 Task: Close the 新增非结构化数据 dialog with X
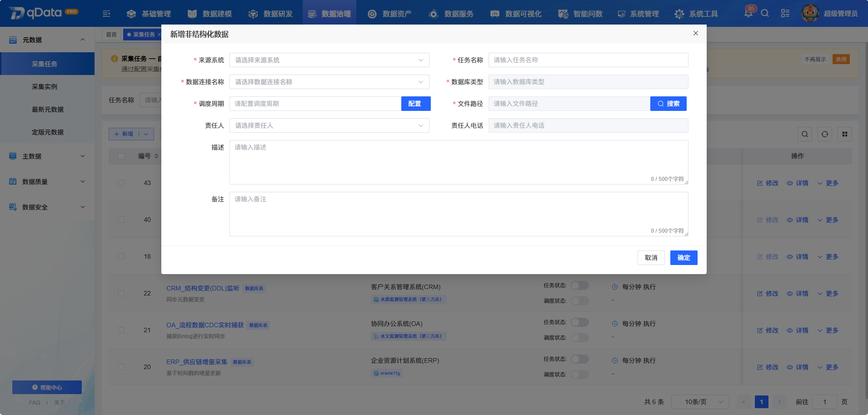(696, 33)
